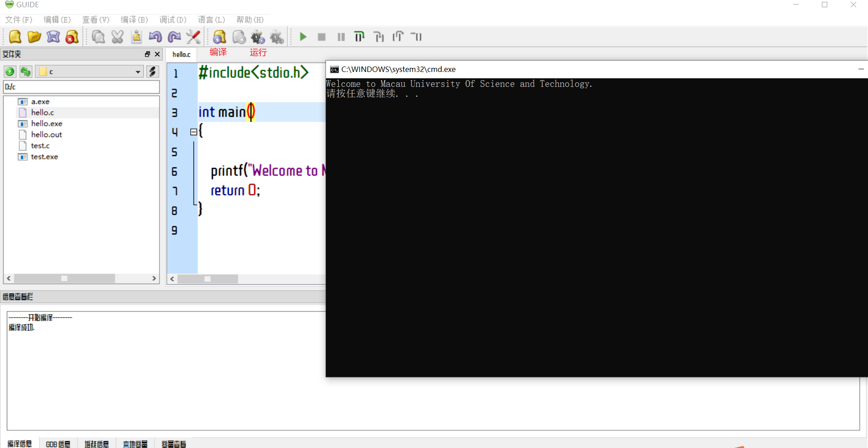This screenshot has height=448, width=868.
Task: Maximize the GUIDE window
Action: [x=825, y=5]
